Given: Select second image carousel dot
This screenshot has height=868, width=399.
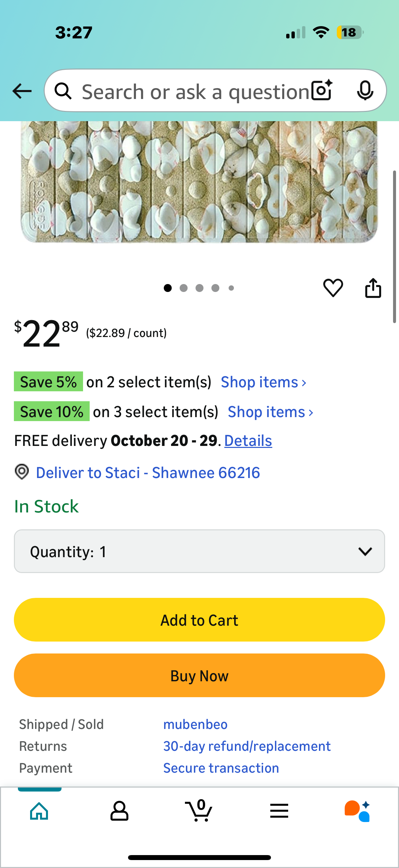Looking at the screenshot, I should click(184, 288).
